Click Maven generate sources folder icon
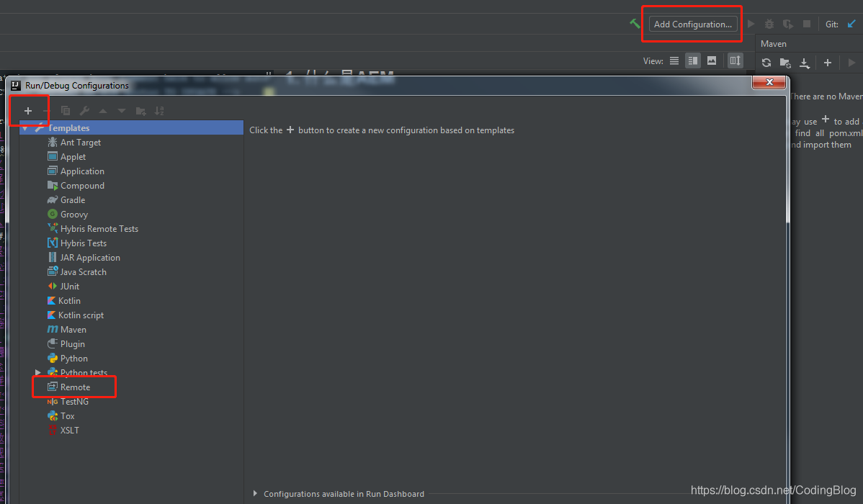 (785, 63)
